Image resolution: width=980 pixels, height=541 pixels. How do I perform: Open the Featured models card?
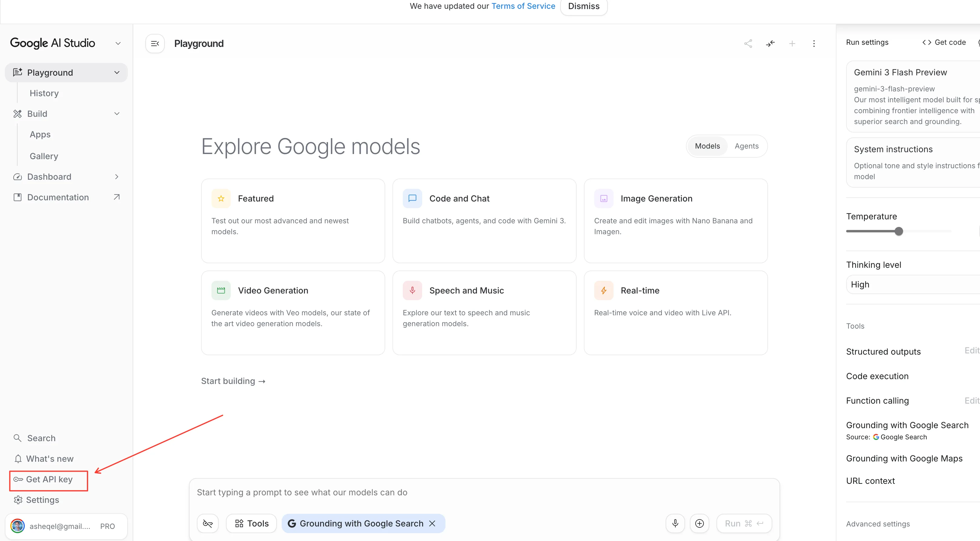pos(293,221)
